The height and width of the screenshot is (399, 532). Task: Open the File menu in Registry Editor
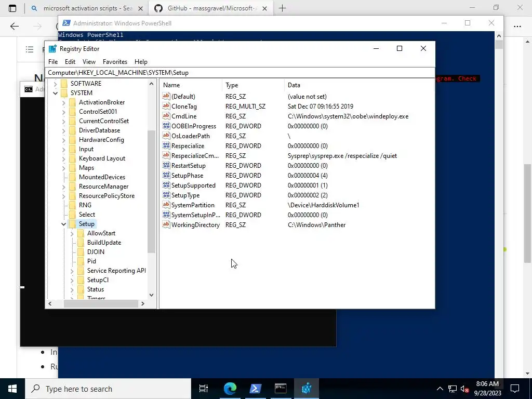[x=53, y=62]
